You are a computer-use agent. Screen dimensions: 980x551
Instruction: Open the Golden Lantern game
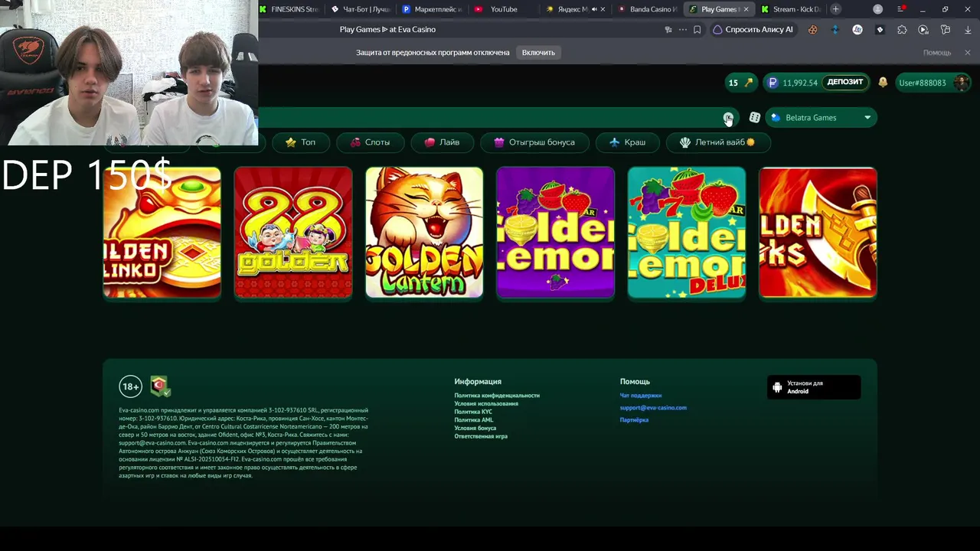pyautogui.click(x=424, y=233)
